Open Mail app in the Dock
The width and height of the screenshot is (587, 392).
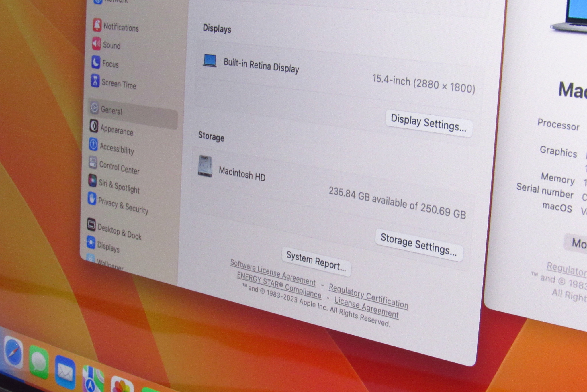65,372
